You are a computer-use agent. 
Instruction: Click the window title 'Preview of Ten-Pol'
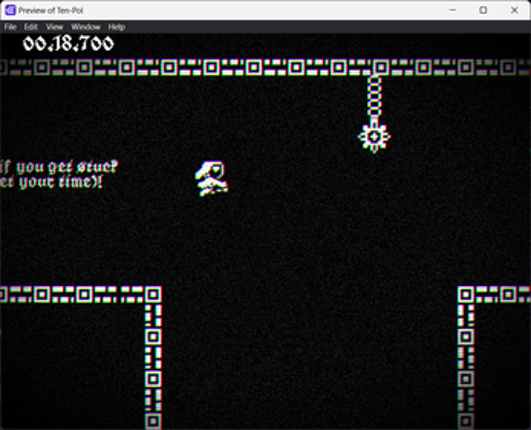tap(51, 10)
